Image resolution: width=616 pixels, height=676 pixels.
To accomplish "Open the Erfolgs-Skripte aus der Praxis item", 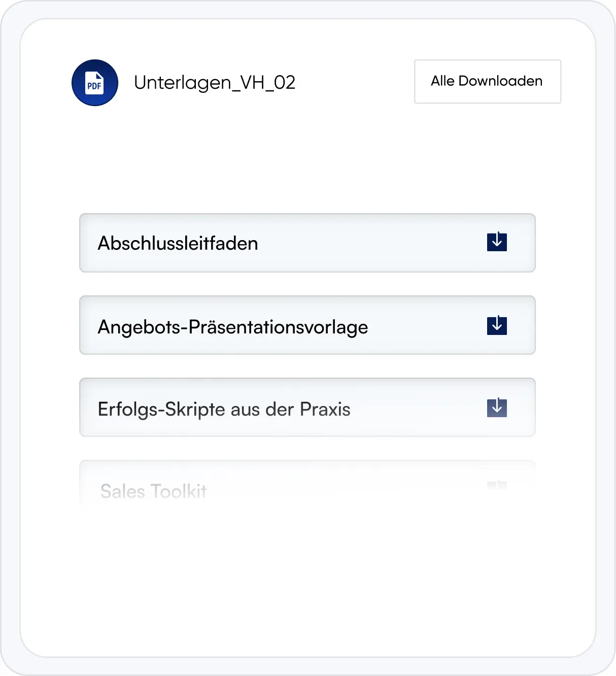I will [307, 407].
